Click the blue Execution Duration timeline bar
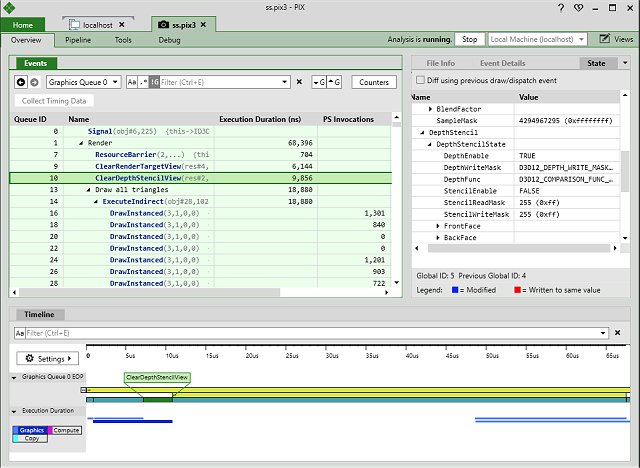This screenshot has height=468, width=640. click(x=130, y=419)
